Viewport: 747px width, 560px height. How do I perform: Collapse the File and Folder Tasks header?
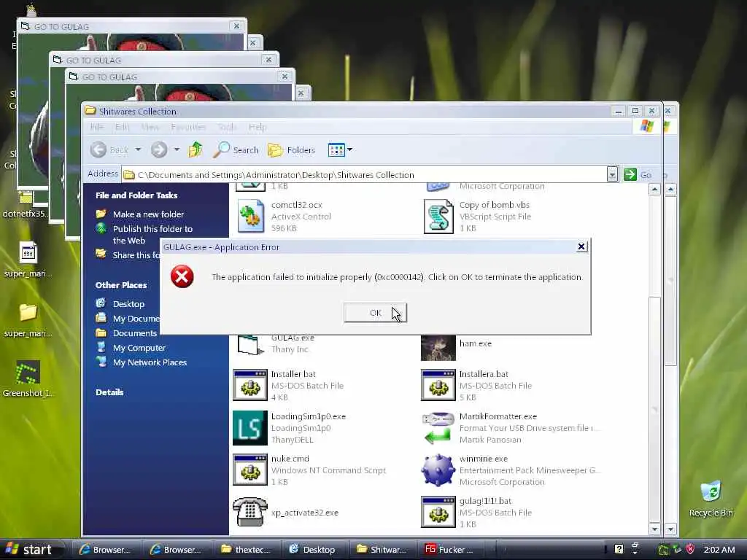click(136, 195)
